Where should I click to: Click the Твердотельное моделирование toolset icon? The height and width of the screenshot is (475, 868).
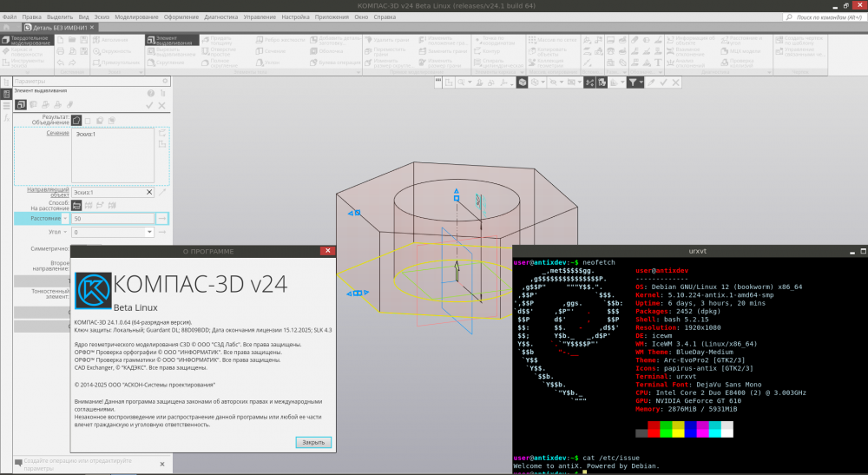[x=6, y=40]
